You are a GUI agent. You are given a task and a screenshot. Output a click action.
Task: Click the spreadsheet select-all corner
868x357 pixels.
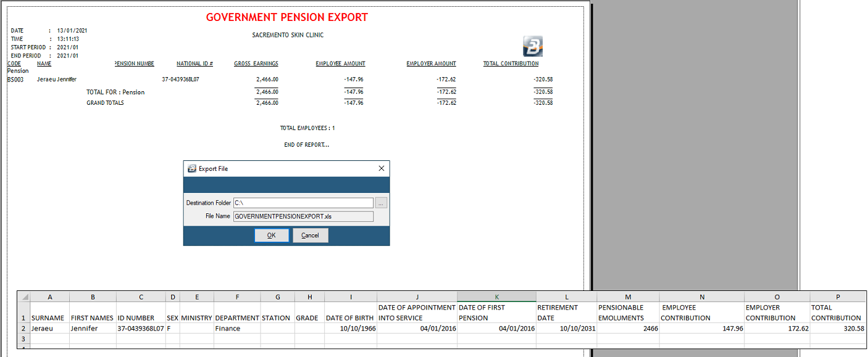(23, 297)
